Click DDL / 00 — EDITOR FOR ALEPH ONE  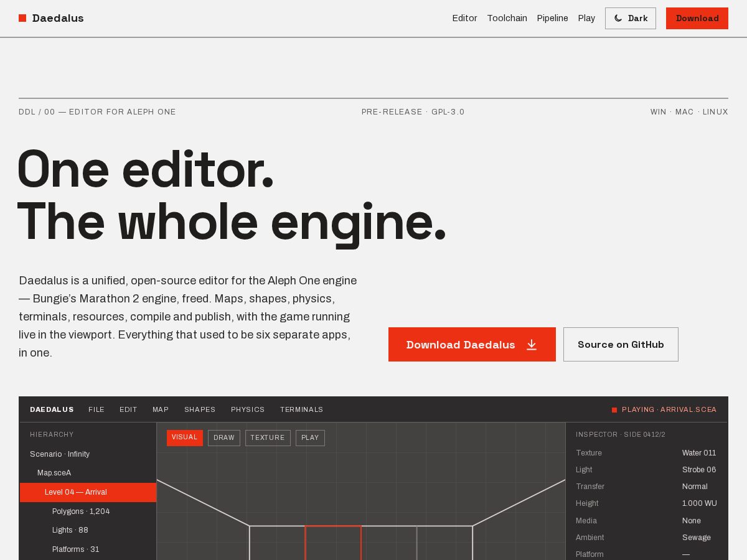(x=97, y=112)
